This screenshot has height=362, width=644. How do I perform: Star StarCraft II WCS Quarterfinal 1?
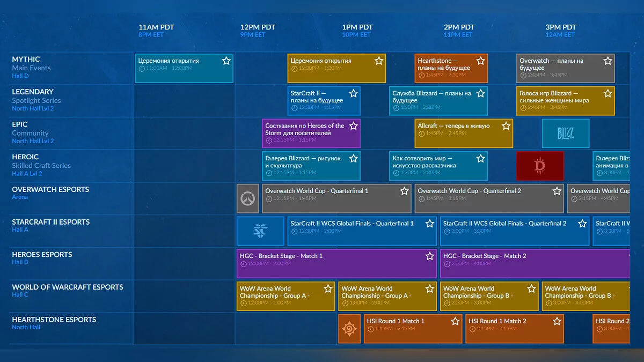tap(430, 224)
